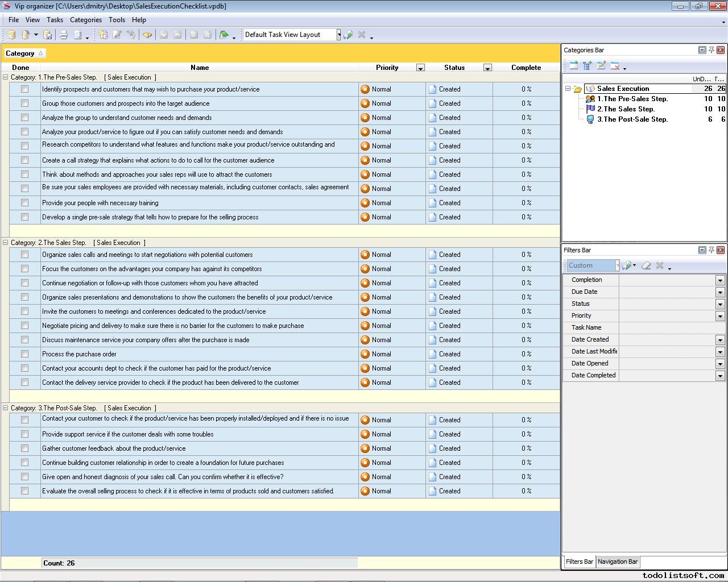The image size is (728, 582).
Task: Collapse the '2.The Sales Step.' category group
Action: pyautogui.click(x=6, y=243)
